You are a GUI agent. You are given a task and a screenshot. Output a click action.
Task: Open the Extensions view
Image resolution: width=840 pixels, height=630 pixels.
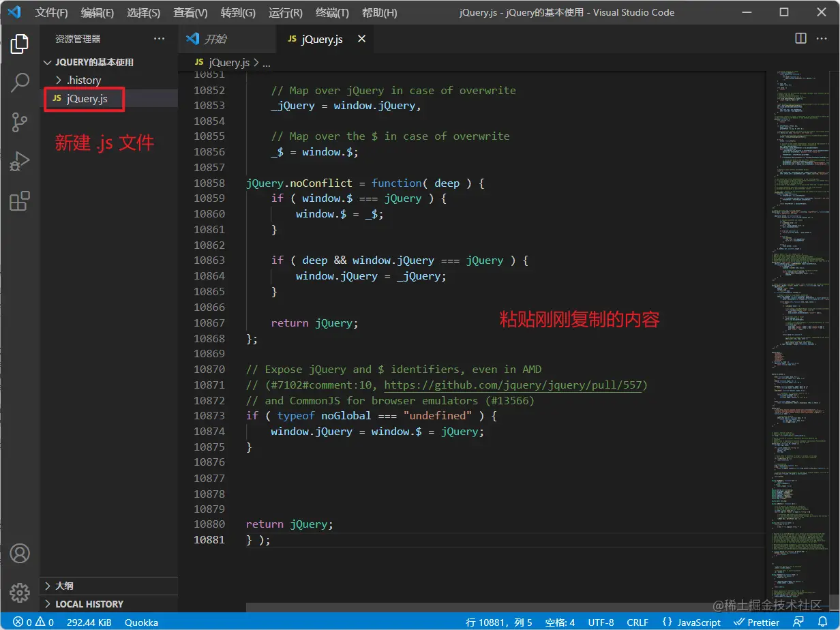tap(20, 201)
